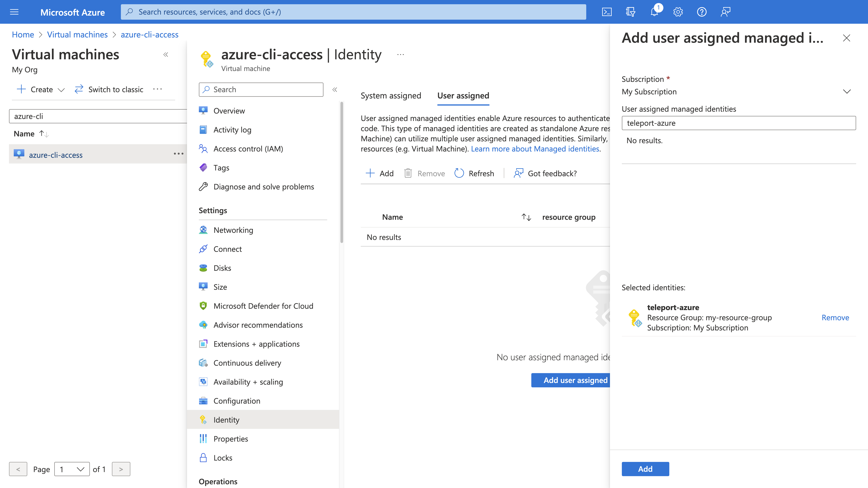Screen dimensions: 868x488
Task: Open the Page number dropdown
Action: coord(72,469)
